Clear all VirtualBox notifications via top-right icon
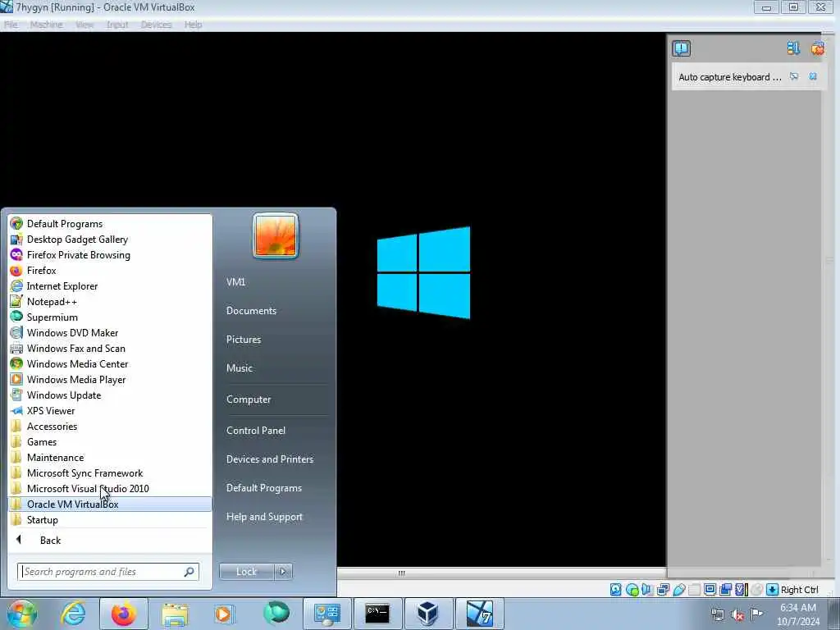This screenshot has width=840, height=630. 818,48
